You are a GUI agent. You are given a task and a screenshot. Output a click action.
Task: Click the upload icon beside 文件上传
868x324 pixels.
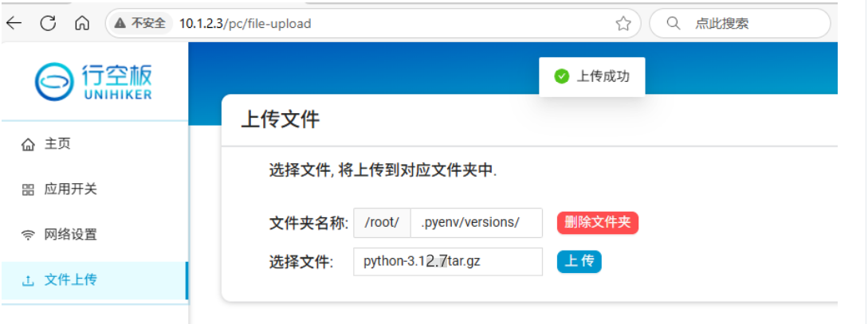[28, 281]
